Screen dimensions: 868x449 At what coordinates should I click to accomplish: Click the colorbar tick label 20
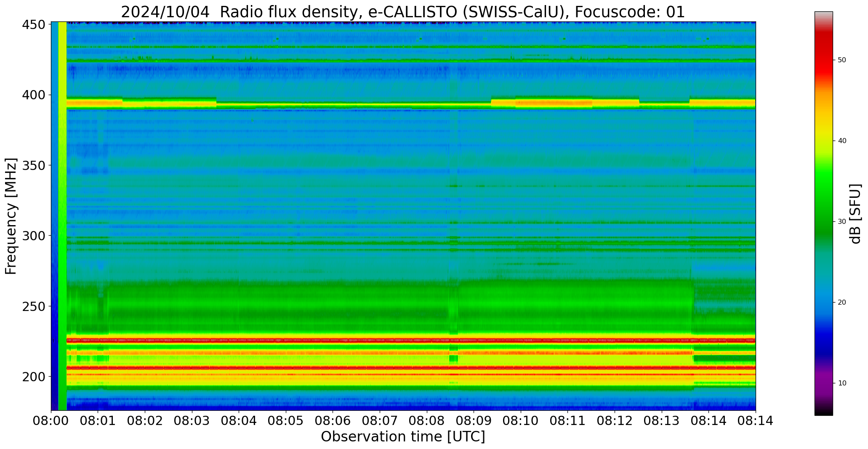[x=841, y=303]
